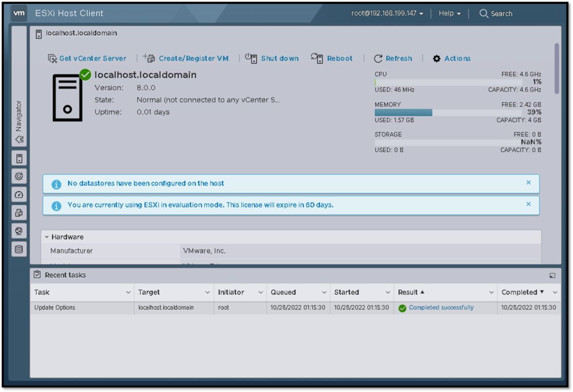Open the Task column filter dropdown
This screenshot has height=392, width=573.
pos(129,292)
